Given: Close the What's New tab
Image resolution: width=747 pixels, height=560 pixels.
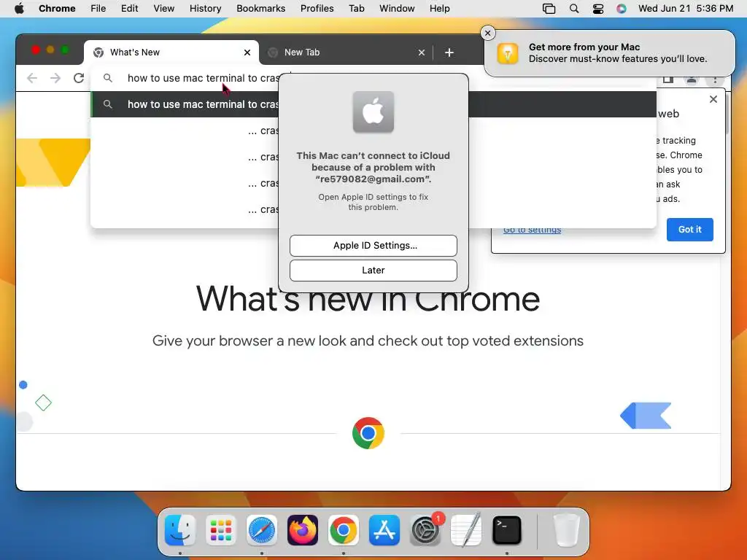Looking at the screenshot, I should click(x=247, y=52).
